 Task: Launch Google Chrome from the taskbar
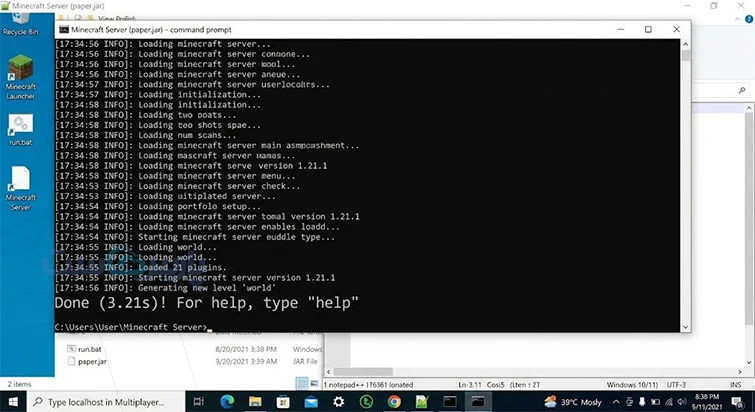[394, 401]
